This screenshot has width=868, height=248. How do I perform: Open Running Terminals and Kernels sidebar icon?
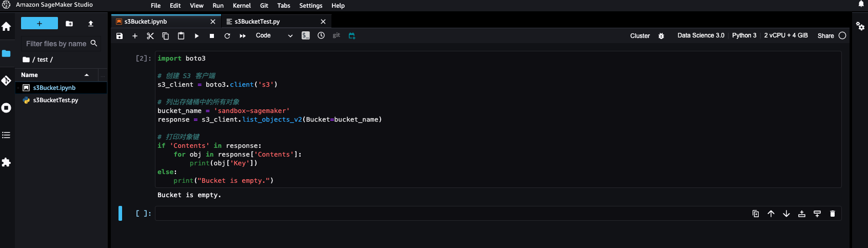point(6,108)
